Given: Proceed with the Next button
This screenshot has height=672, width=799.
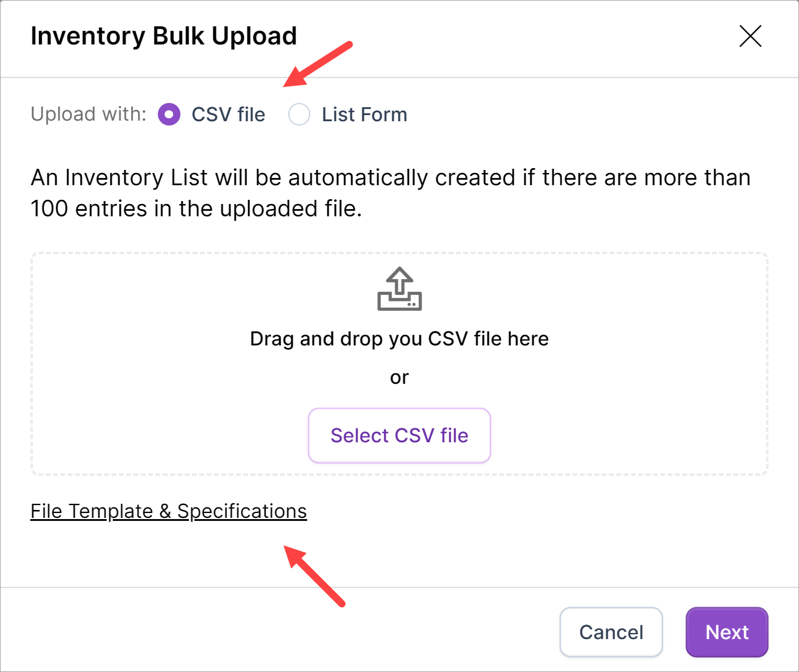Looking at the screenshot, I should 726,632.
